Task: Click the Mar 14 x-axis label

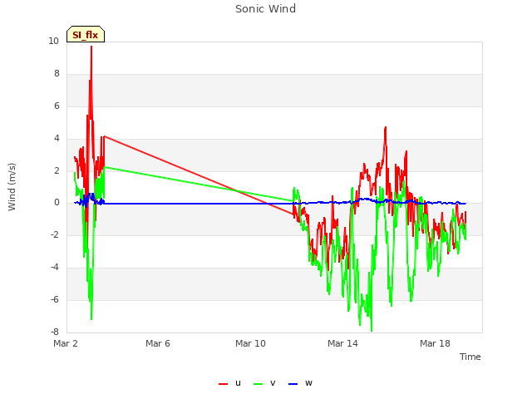Action: [342, 343]
